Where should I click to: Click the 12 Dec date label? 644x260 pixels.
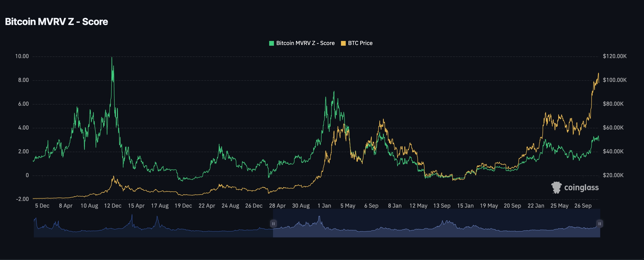tap(113, 206)
